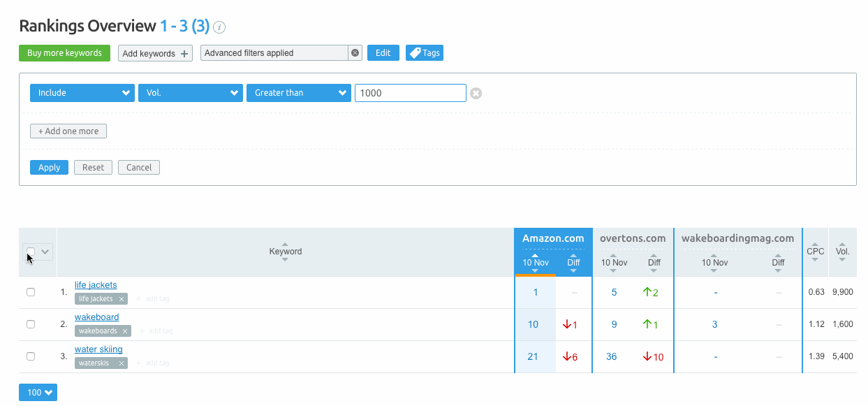
Task: Open the rows-per-page "100" dropdown
Action: pos(38,392)
